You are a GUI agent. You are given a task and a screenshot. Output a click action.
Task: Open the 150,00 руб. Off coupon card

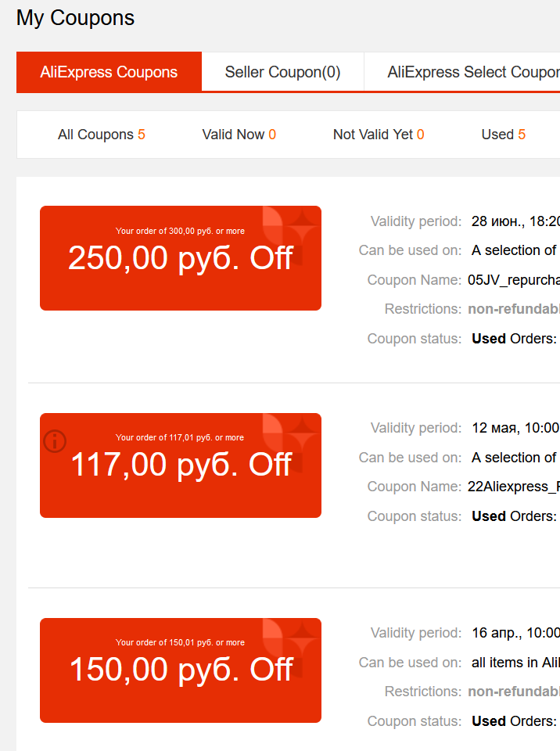[181, 670]
